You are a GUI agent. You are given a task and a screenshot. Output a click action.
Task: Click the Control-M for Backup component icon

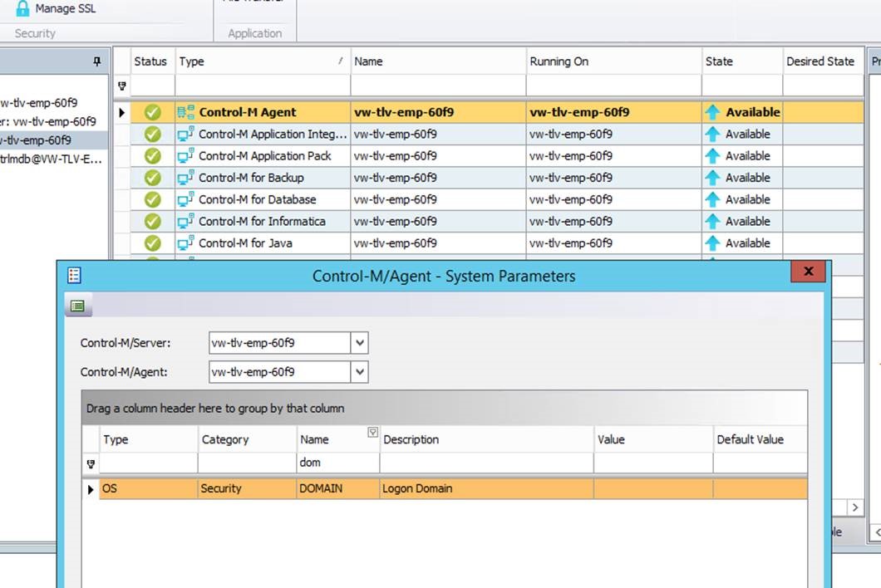click(x=185, y=178)
